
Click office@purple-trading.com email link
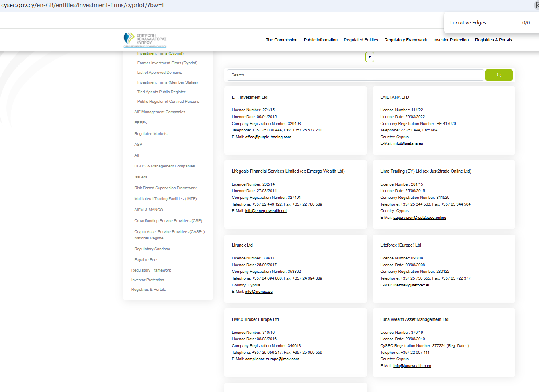268,137
